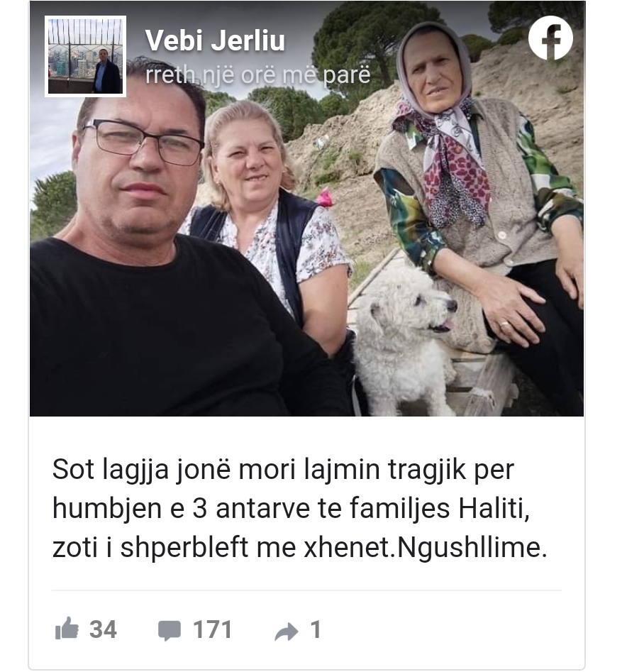Click the thumbs-up like icon
The width and height of the screenshot is (627, 672).
click(67, 629)
